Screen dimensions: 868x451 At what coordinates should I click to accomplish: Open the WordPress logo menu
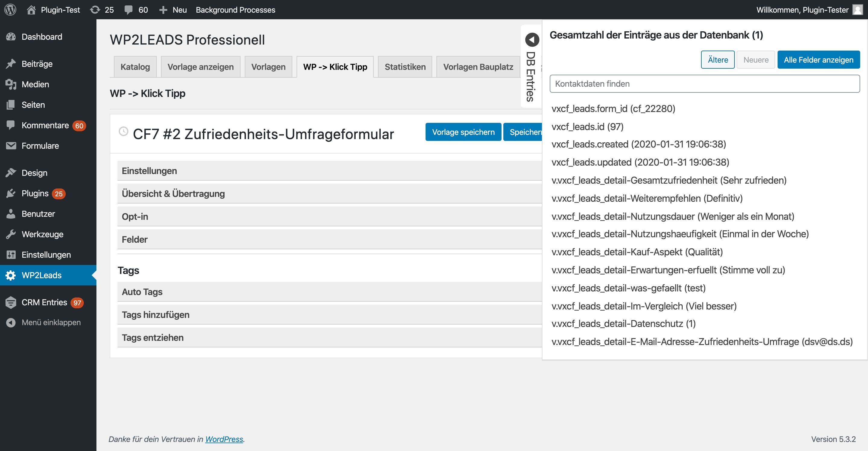pyautogui.click(x=10, y=10)
